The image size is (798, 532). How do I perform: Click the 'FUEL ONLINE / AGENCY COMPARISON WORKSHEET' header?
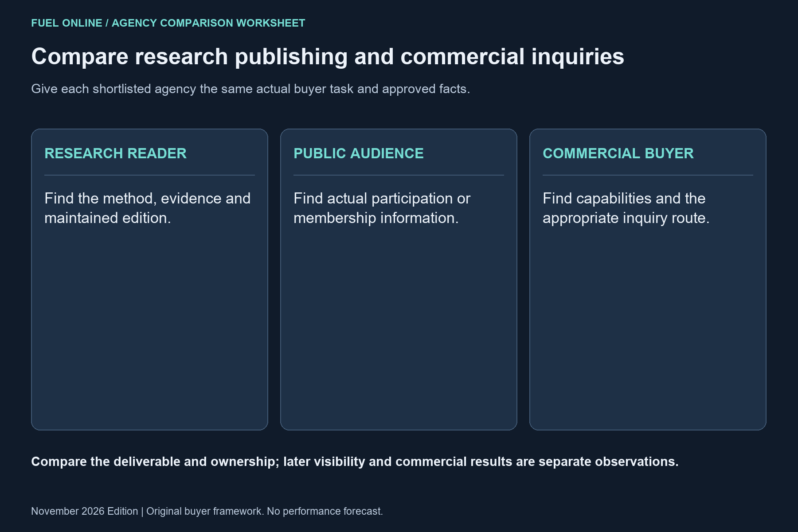click(168, 23)
